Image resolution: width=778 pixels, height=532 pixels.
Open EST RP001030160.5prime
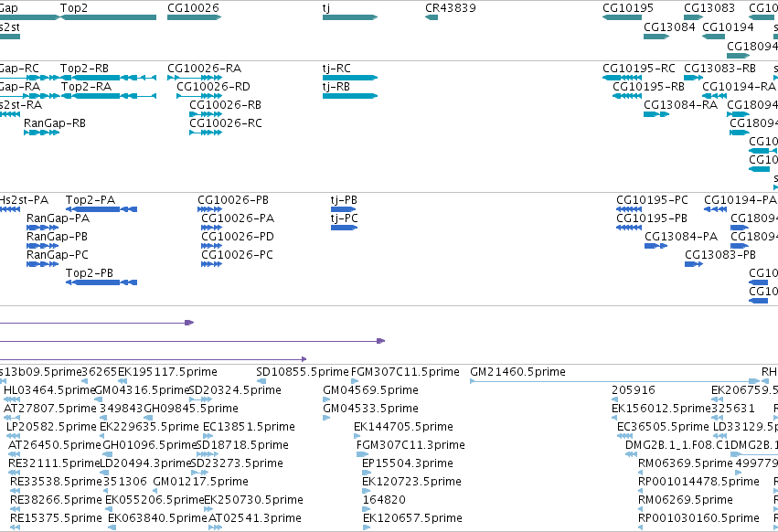click(x=699, y=518)
